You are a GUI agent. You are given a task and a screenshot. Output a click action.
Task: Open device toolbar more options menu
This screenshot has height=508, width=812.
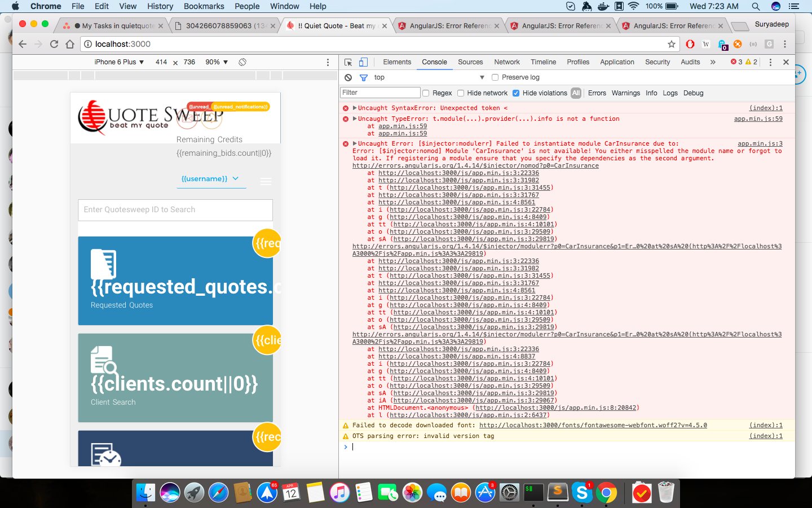coord(328,62)
